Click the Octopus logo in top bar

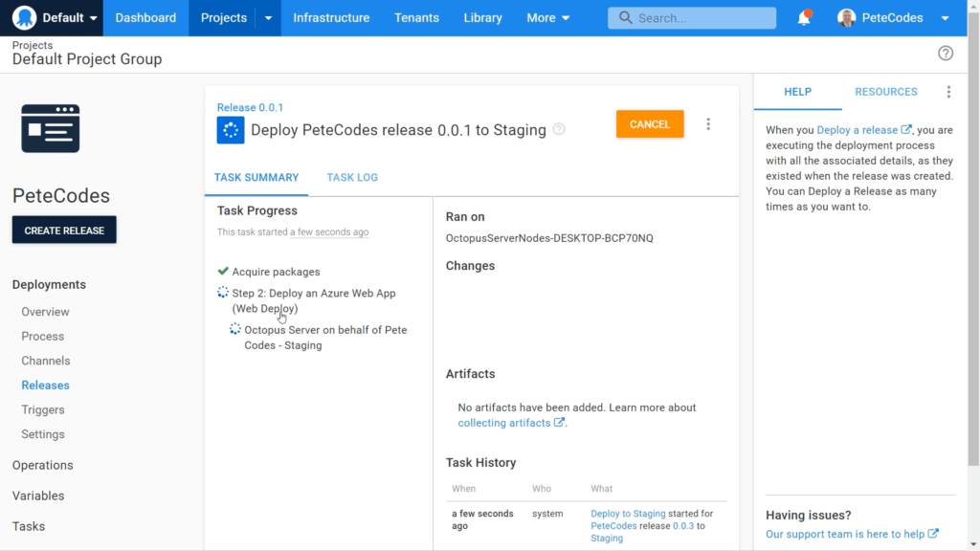tap(24, 17)
